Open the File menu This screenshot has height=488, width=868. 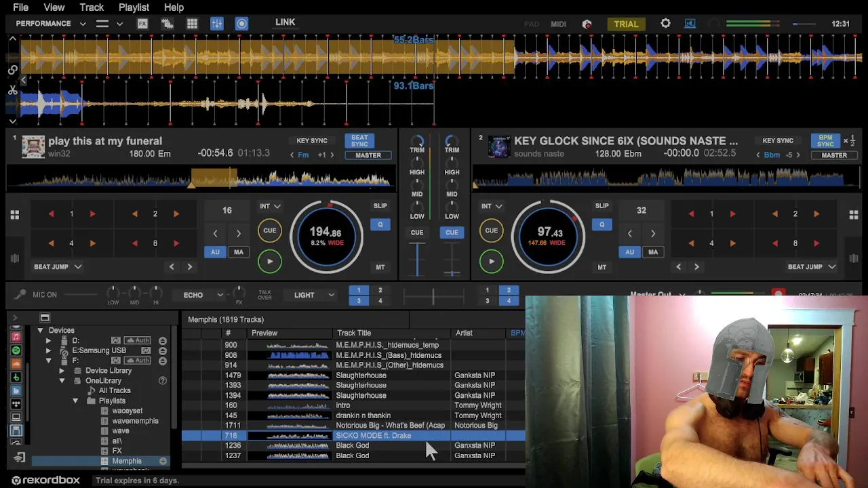click(21, 7)
